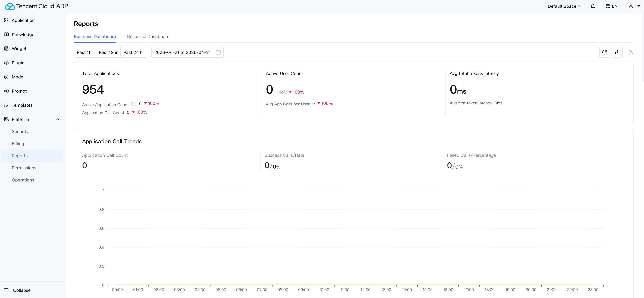Screen dimensions: 644x298
Task: Open the Default Space dropdown
Action: (x=564, y=6)
